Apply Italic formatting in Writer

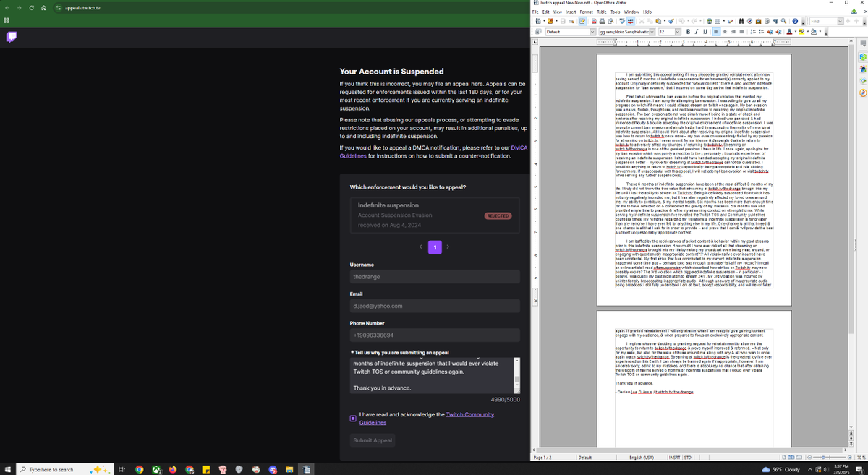pyautogui.click(x=697, y=32)
